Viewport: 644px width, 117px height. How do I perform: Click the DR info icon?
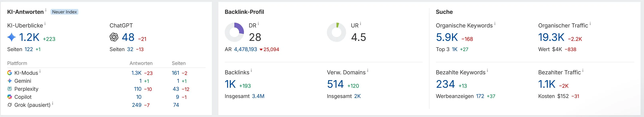point(258,24)
